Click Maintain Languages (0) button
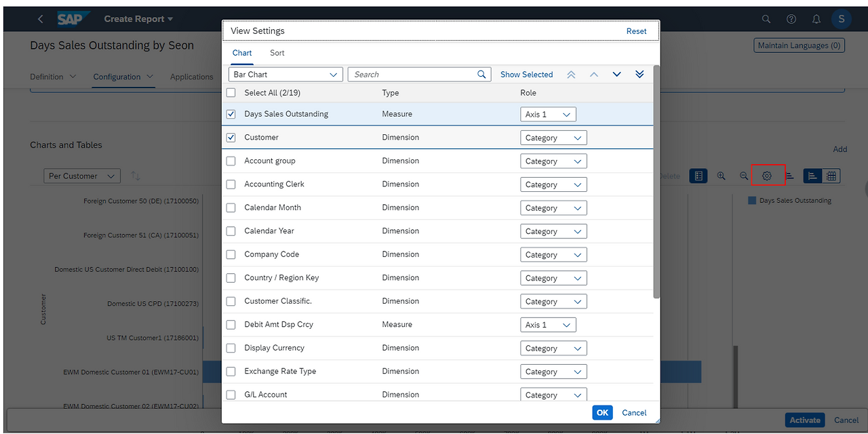The width and height of the screenshot is (868, 434). [x=799, y=45]
